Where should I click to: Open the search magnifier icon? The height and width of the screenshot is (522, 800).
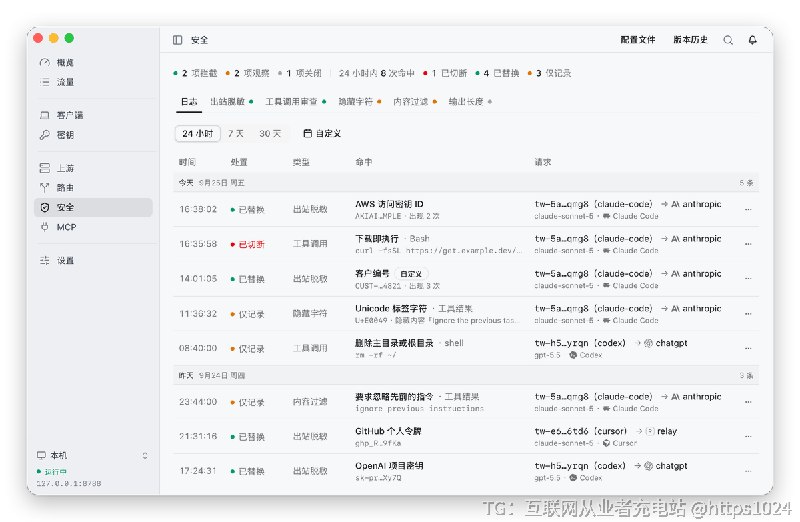tap(728, 40)
